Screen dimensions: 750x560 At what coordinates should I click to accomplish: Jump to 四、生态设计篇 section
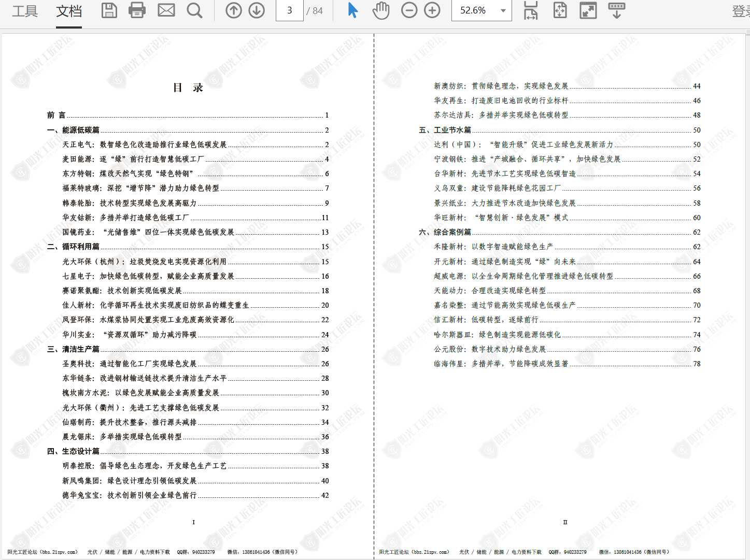pyautogui.click(x=188, y=451)
